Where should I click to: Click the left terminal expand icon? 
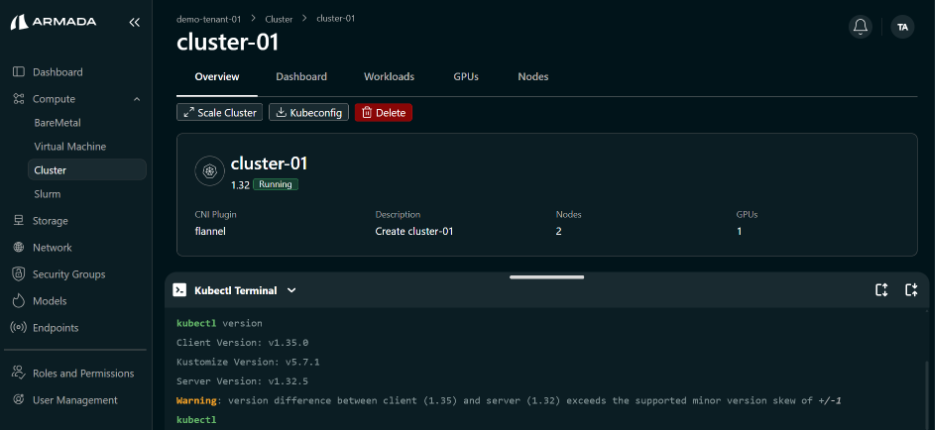(881, 290)
